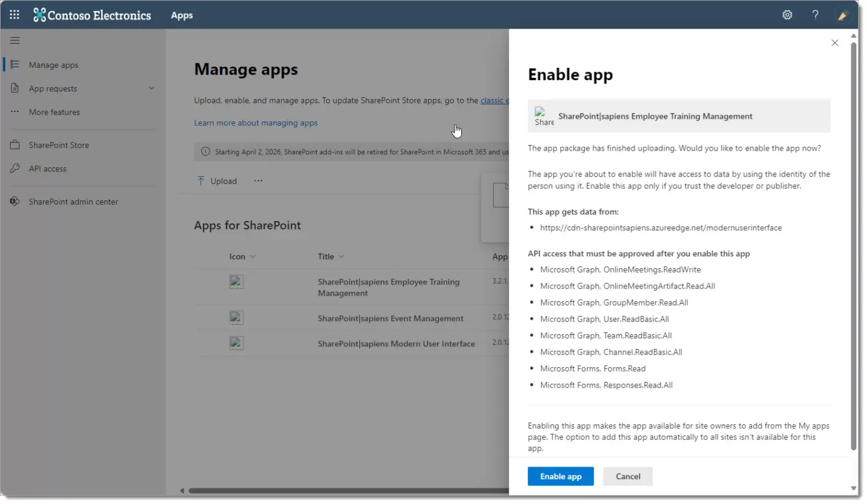Click the Enable app button
Image resolution: width=867 pixels, height=504 pixels.
[x=561, y=477]
